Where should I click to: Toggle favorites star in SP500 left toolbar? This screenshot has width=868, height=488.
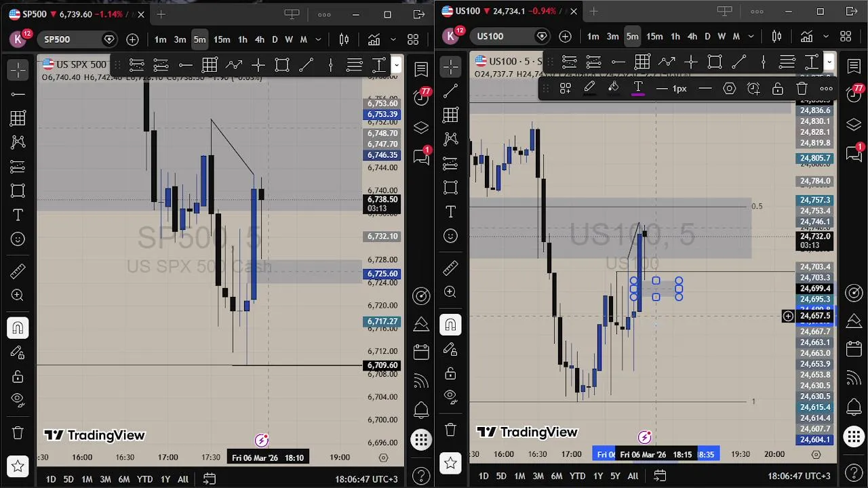(18, 466)
